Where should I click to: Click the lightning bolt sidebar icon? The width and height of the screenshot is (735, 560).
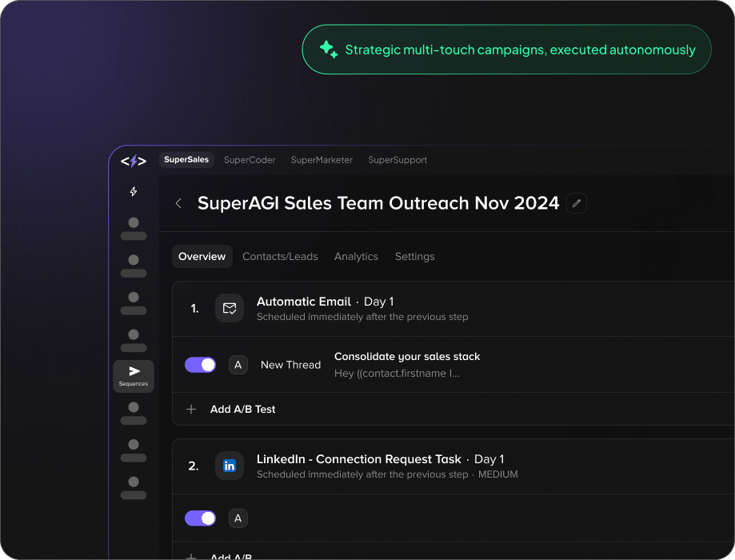[134, 192]
